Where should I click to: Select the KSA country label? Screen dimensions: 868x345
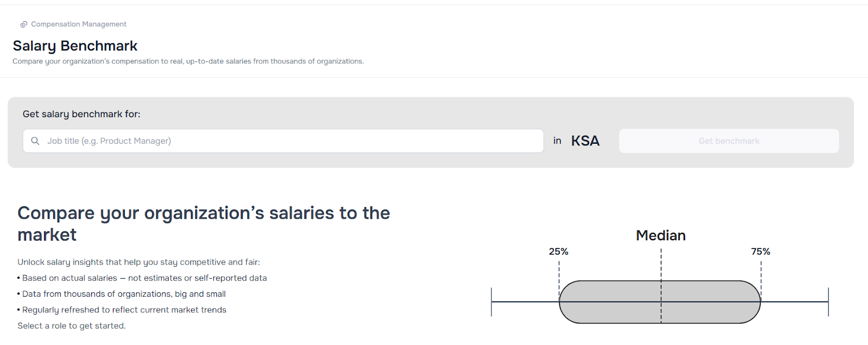[x=585, y=141]
